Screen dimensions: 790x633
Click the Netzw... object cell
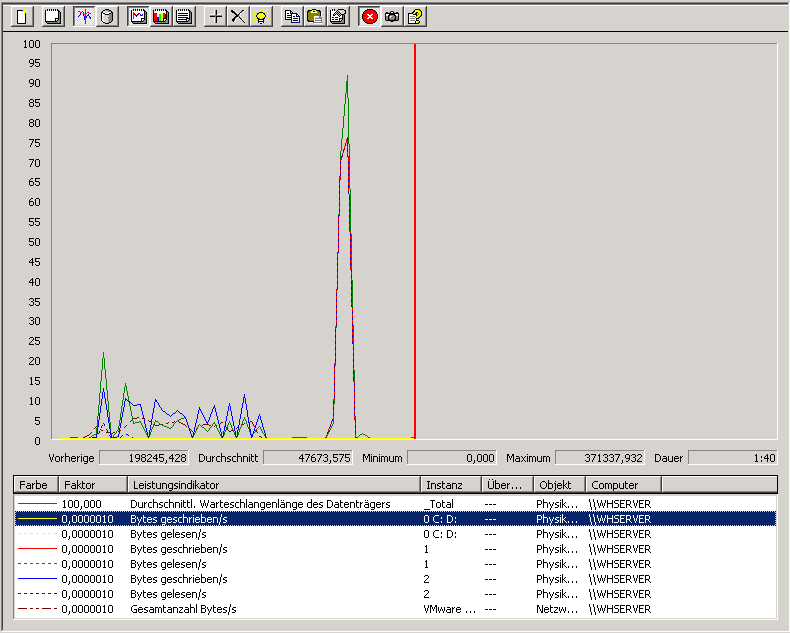coord(557,609)
